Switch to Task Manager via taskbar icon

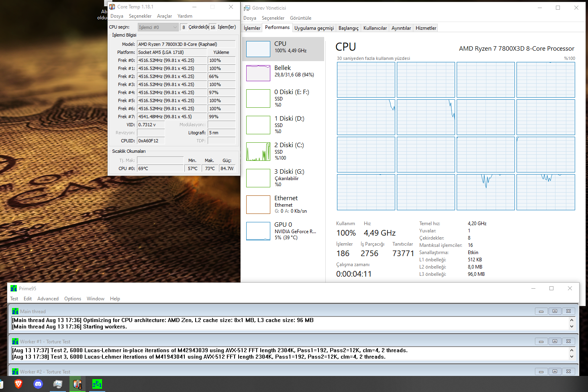(x=58, y=384)
